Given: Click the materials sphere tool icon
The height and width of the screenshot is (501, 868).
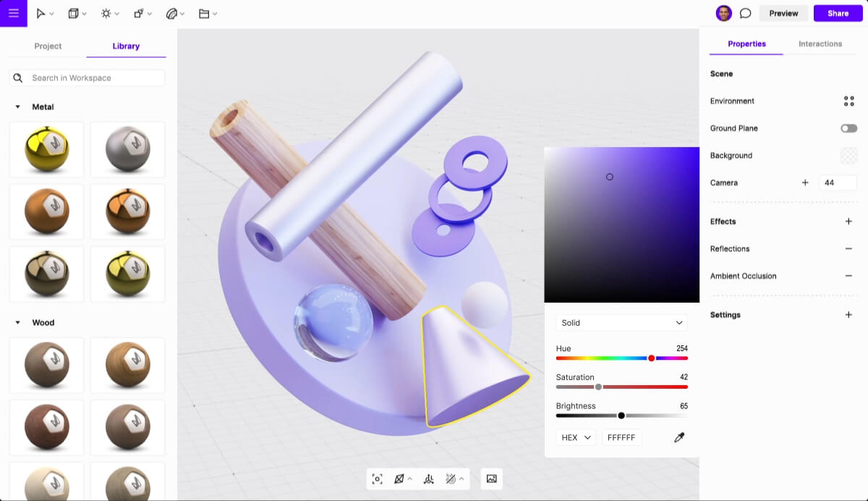Looking at the screenshot, I should point(171,13).
